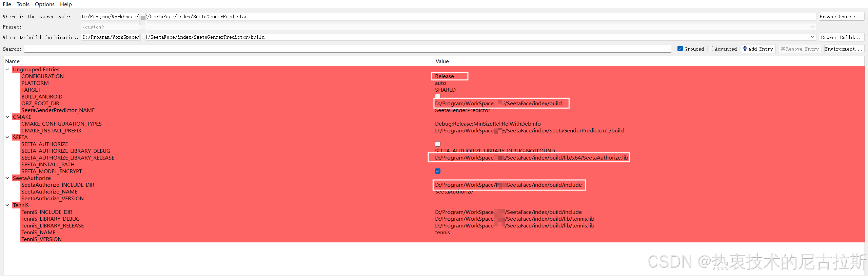Open the File menu
Screen dimensions: 868x276
tap(7, 4)
